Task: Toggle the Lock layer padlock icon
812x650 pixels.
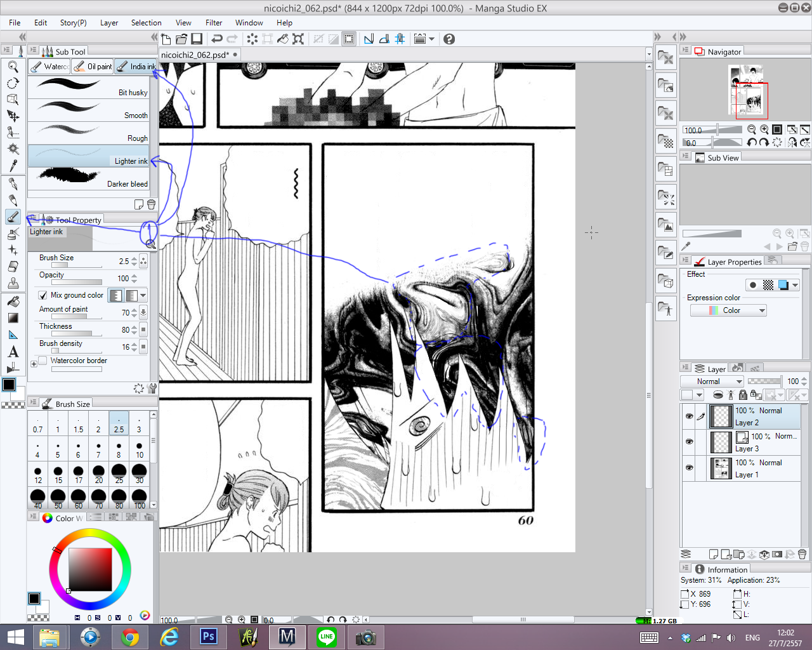Action: click(743, 395)
